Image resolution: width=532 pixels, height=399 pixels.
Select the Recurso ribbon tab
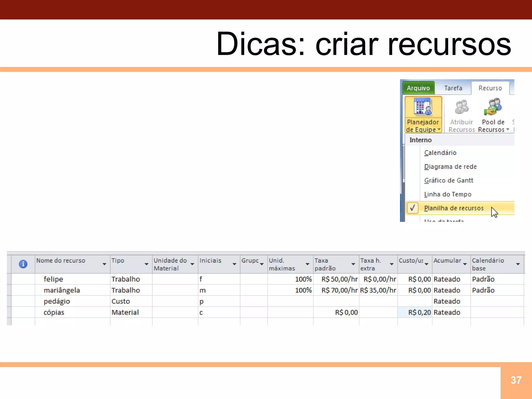(x=490, y=88)
